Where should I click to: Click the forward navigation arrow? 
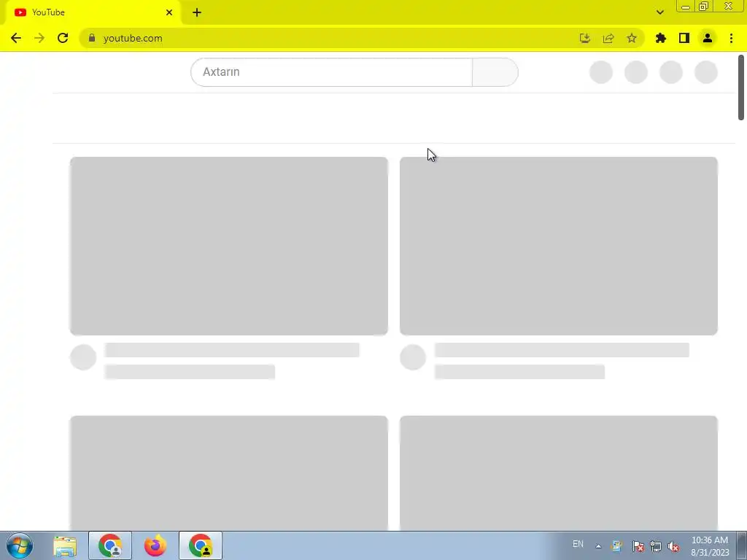pos(39,38)
